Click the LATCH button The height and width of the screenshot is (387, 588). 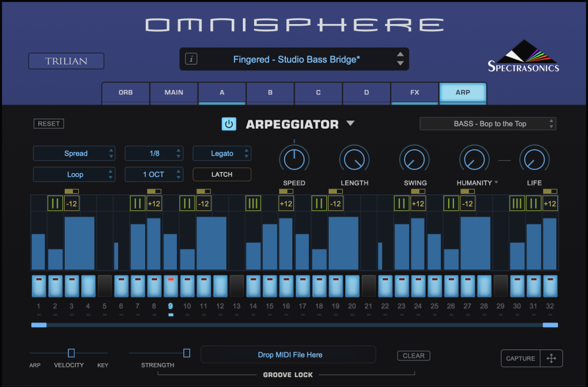point(222,174)
